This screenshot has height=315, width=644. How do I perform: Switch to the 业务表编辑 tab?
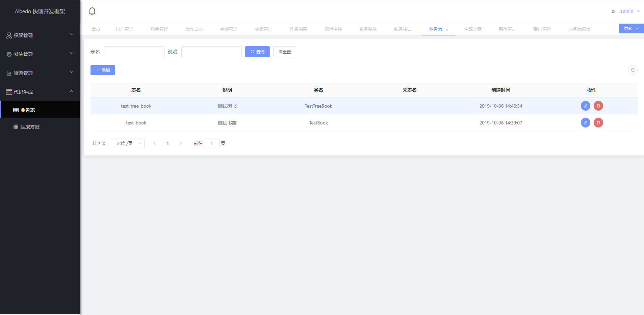pos(579,29)
